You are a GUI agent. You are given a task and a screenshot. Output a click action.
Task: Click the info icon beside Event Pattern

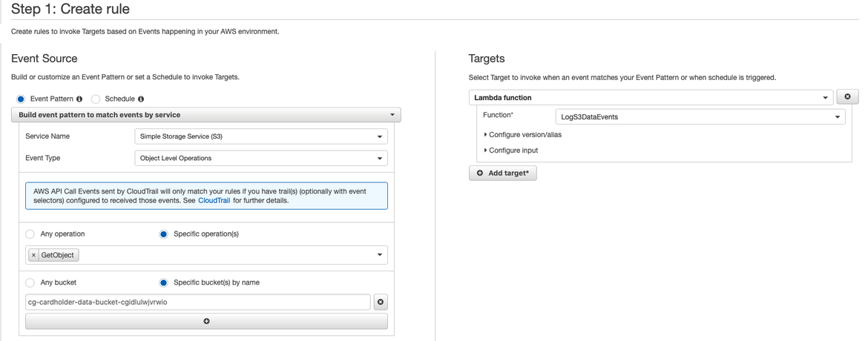pyautogui.click(x=79, y=99)
